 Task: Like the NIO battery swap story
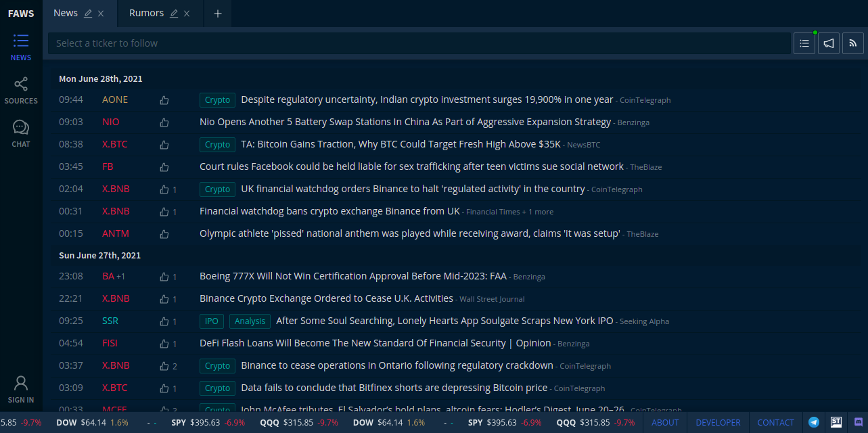coord(164,122)
